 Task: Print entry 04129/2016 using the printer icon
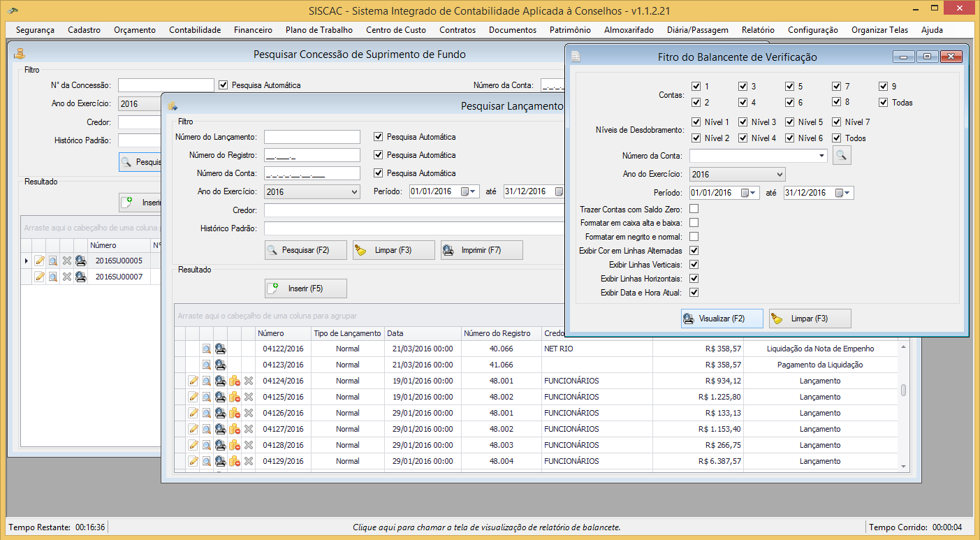[x=220, y=461]
